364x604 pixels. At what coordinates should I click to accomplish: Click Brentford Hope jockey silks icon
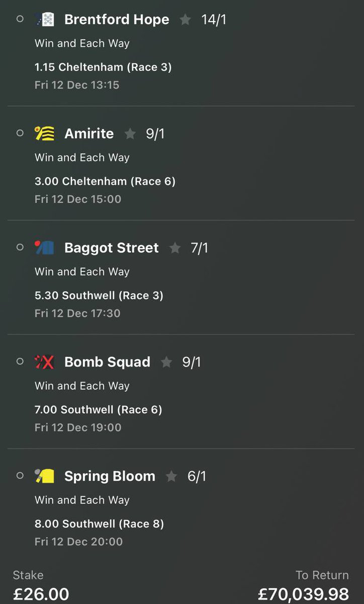coord(44,20)
